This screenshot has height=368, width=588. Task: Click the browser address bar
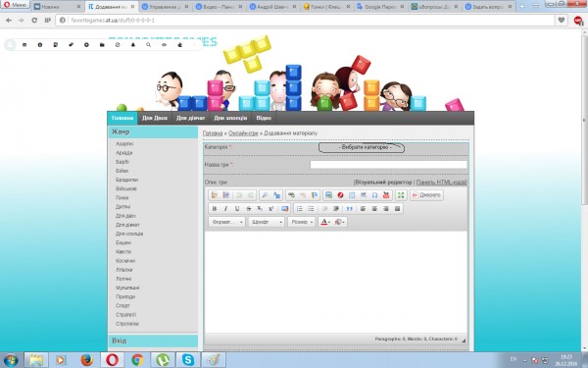(306, 21)
